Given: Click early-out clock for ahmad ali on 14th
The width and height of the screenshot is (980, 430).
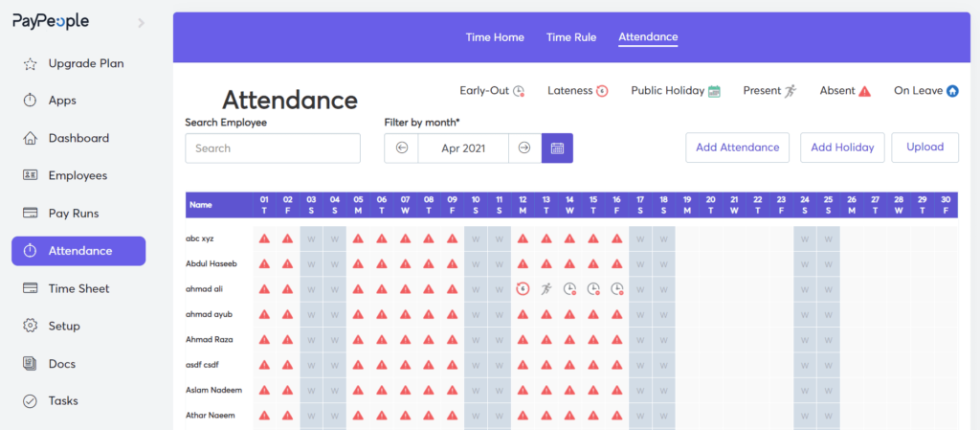Looking at the screenshot, I should tap(569, 289).
